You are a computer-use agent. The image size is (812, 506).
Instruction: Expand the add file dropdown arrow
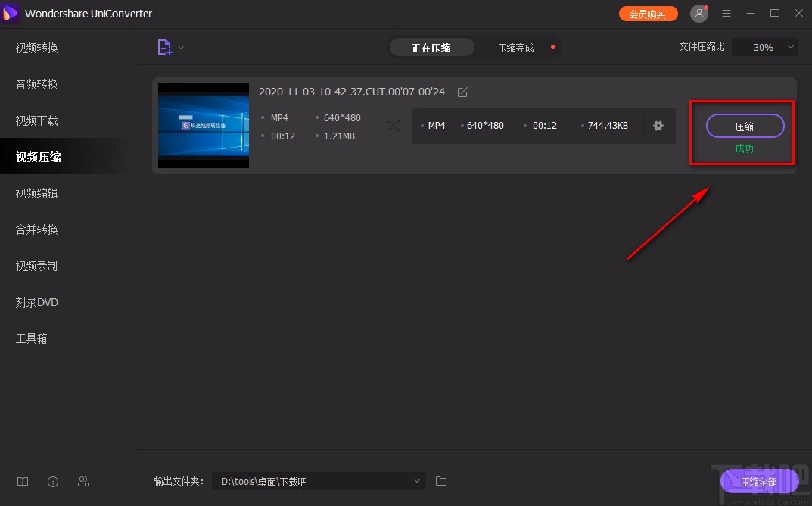click(179, 46)
